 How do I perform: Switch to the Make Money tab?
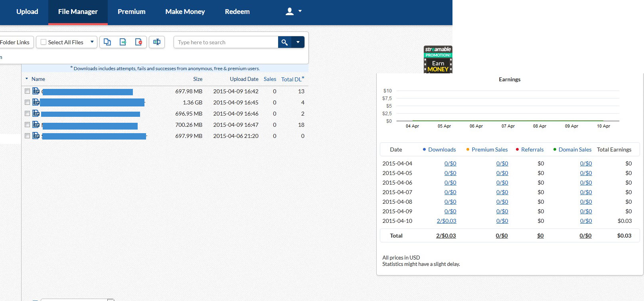(x=185, y=12)
